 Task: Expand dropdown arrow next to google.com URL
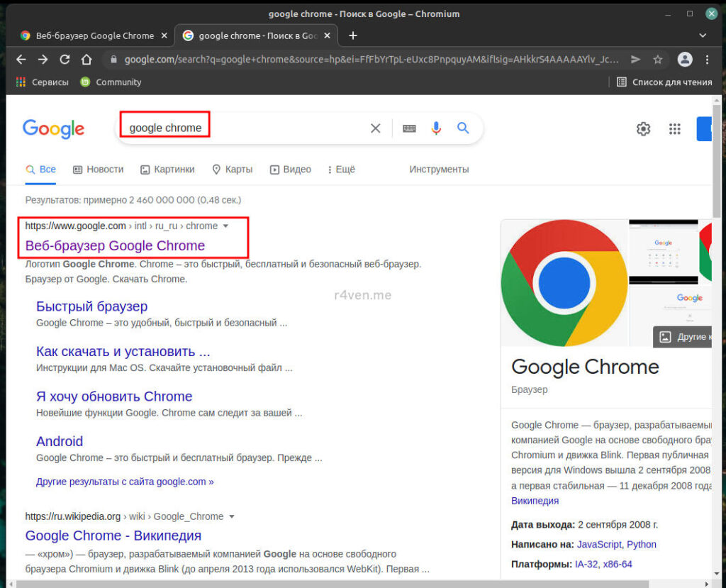click(226, 226)
